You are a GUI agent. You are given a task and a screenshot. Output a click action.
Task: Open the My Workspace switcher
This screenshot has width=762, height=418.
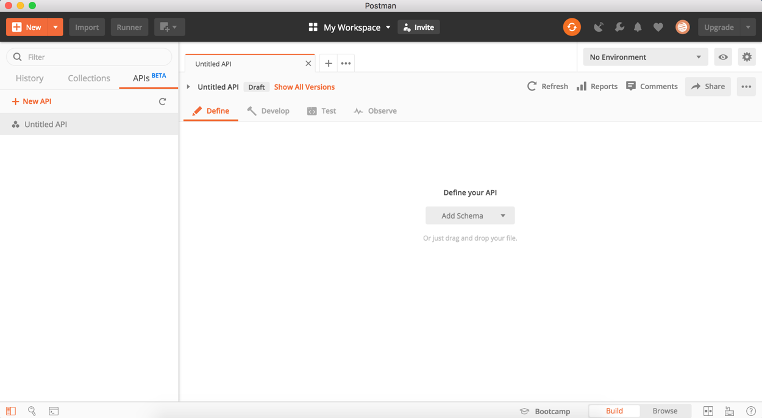349,27
